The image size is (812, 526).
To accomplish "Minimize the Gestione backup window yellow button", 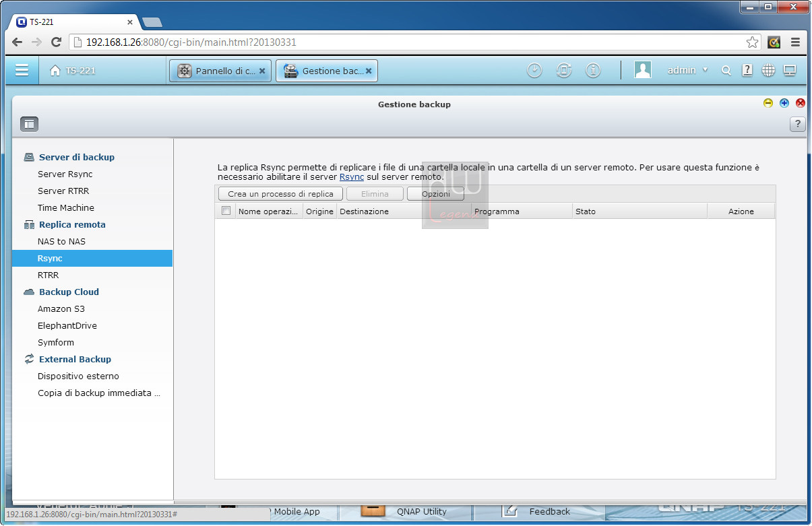I will (x=768, y=103).
